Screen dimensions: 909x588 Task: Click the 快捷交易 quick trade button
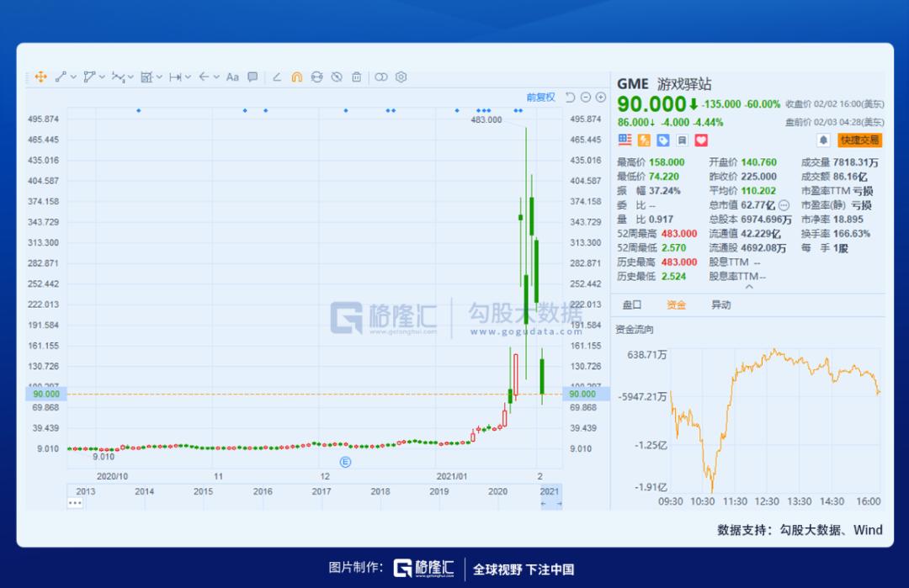click(x=859, y=140)
